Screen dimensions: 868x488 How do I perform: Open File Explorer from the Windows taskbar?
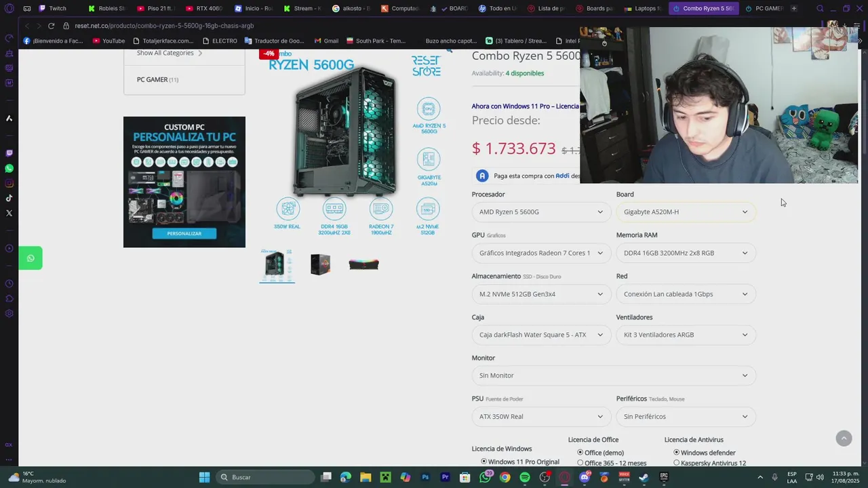366,477
